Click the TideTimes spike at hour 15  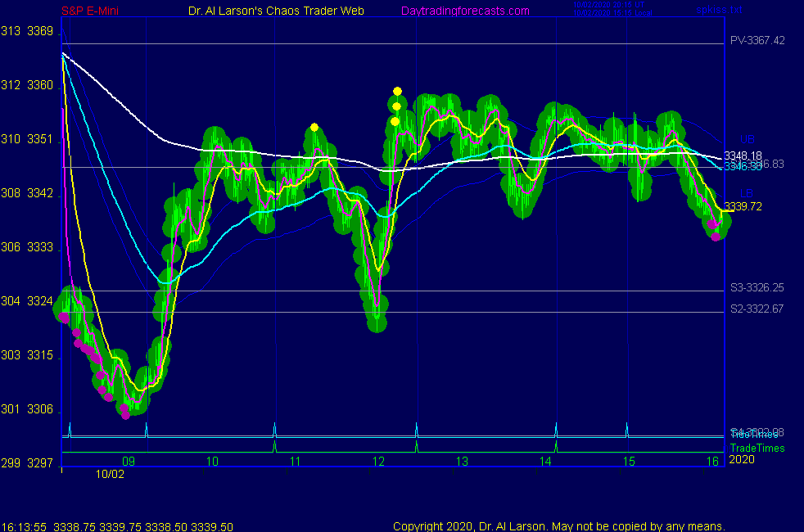[627, 429]
